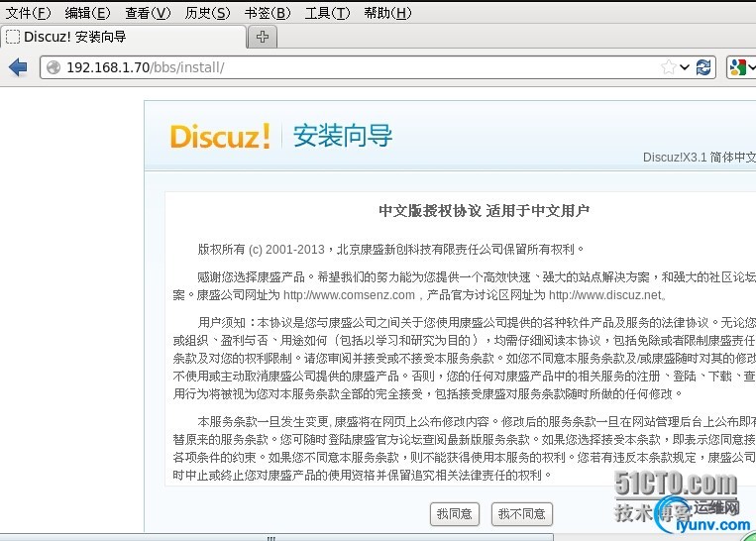Screen dimensions: 756x541
Task: Click the globe site identity icon
Action: click(x=54, y=67)
